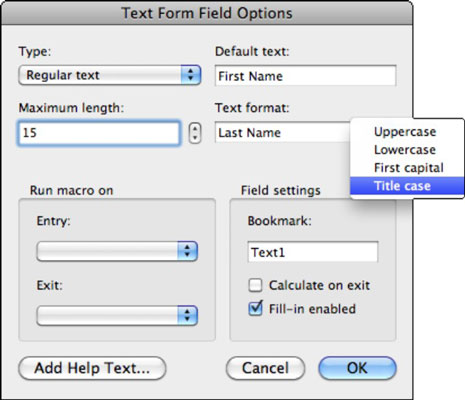The width and height of the screenshot is (465, 400).
Task: Open the Regular text type dropdown
Action: 110,75
